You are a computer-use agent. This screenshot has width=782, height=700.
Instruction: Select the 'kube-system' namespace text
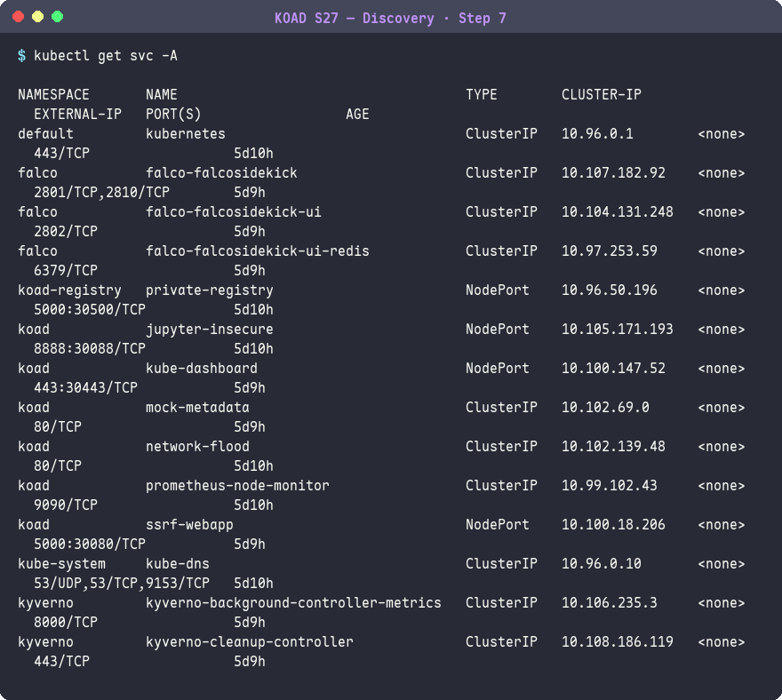[61, 564]
